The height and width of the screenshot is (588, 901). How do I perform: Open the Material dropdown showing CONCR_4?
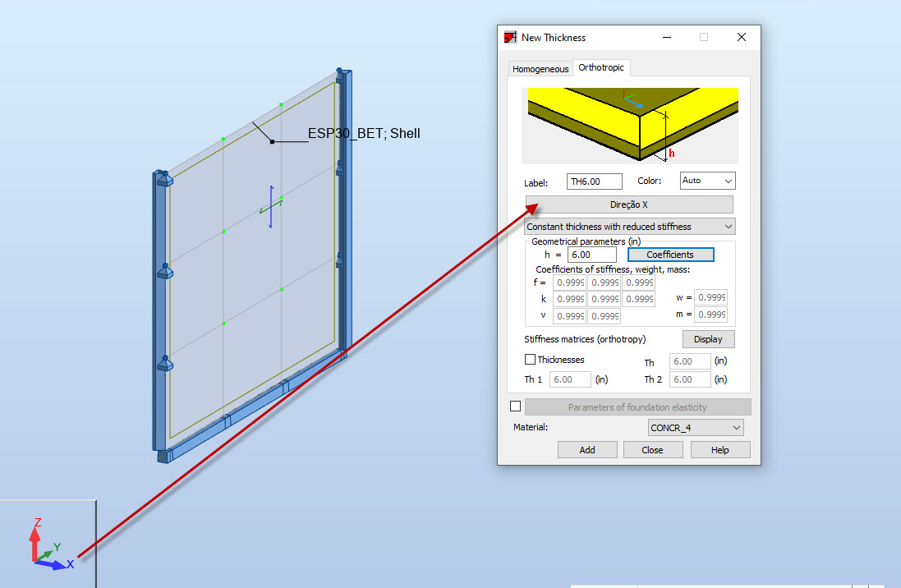click(x=695, y=427)
